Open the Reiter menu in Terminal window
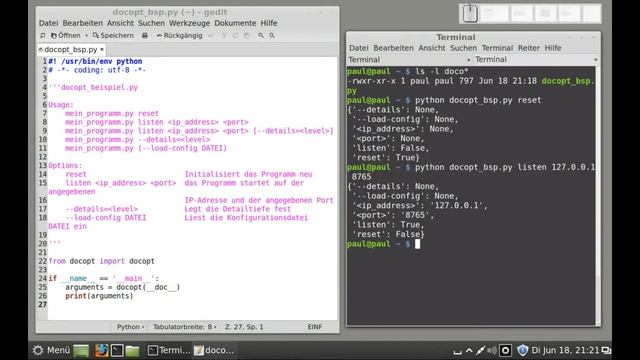This screenshot has height=360, width=640. (x=529, y=48)
